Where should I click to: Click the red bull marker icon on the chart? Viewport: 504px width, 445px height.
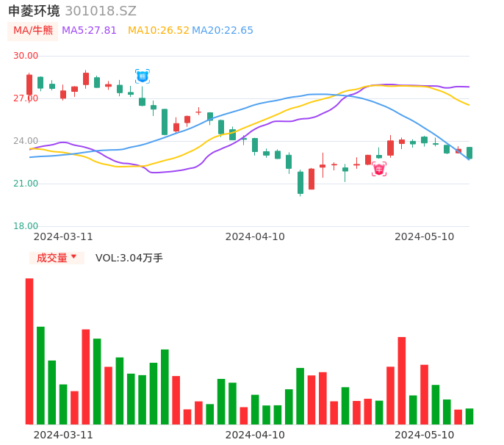379,169
